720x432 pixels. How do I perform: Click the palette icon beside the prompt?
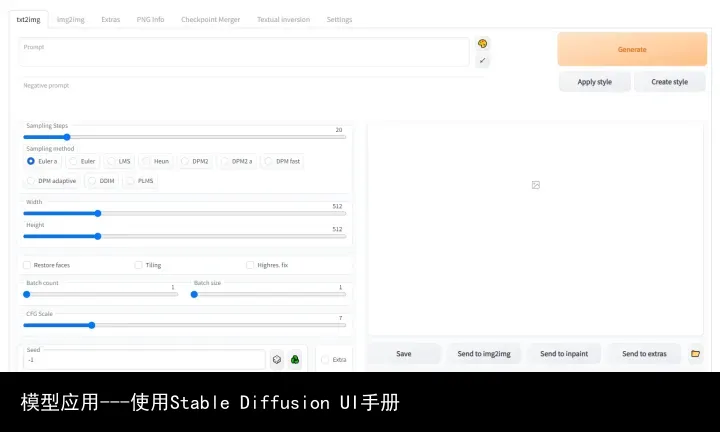click(x=483, y=44)
